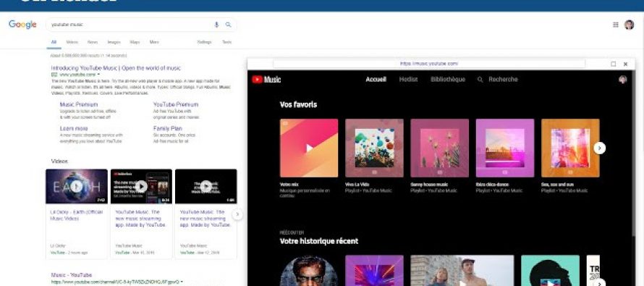Viewport: 644px width, 286px height.
Task: Open the Sea, sex and sun title
Action: (558, 185)
